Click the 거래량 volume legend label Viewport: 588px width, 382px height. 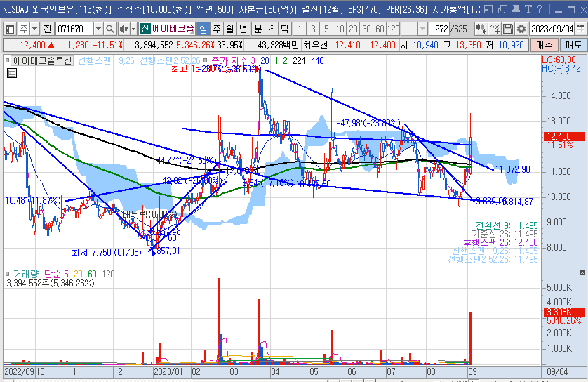pos(26,274)
